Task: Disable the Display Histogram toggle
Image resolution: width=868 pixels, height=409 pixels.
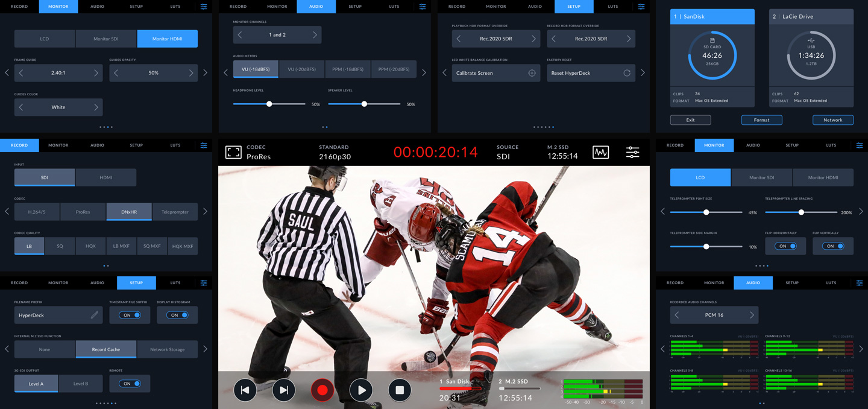Action: pos(177,315)
